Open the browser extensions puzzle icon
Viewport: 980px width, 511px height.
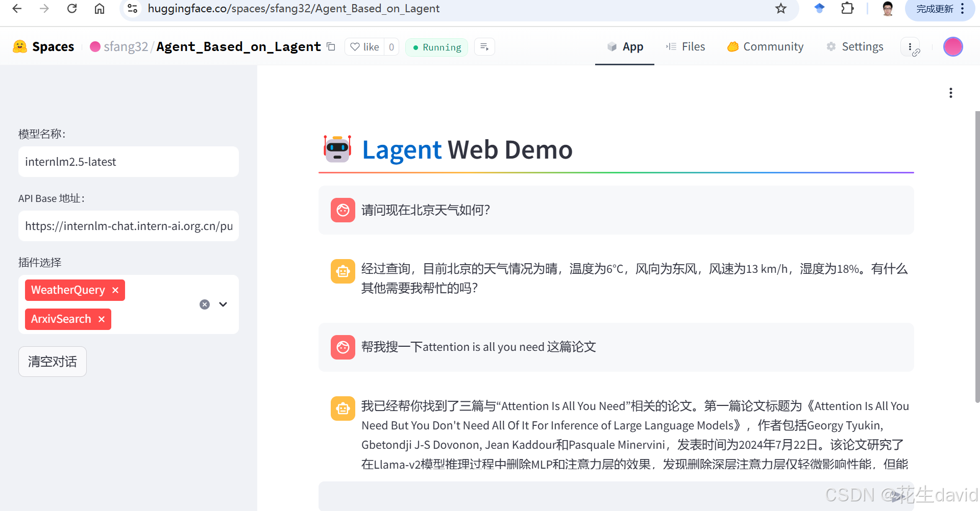pos(847,8)
